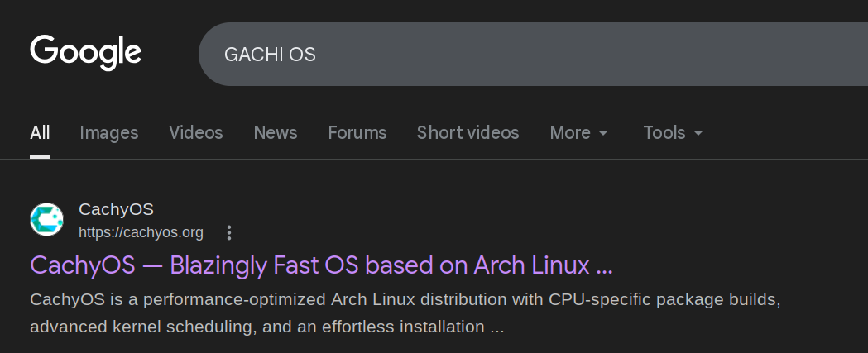Click the CachyOS teal favicon icon
868x353 pixels.
(x=46, y=220)
